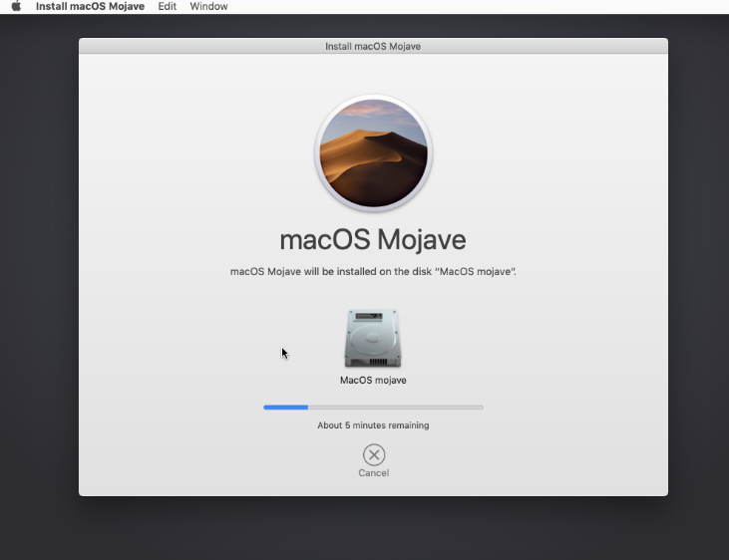Click the window title 'Install macOS Mojave'

click(373, 46)
